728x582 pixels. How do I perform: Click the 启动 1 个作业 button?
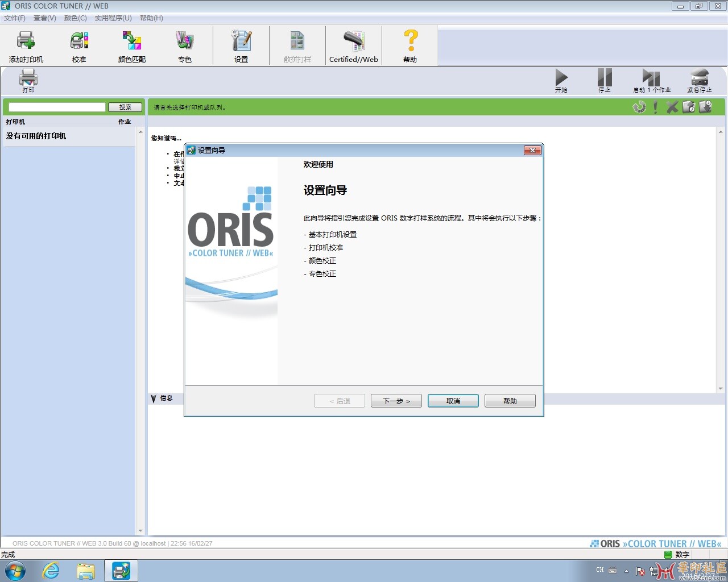tap(652, 81)
